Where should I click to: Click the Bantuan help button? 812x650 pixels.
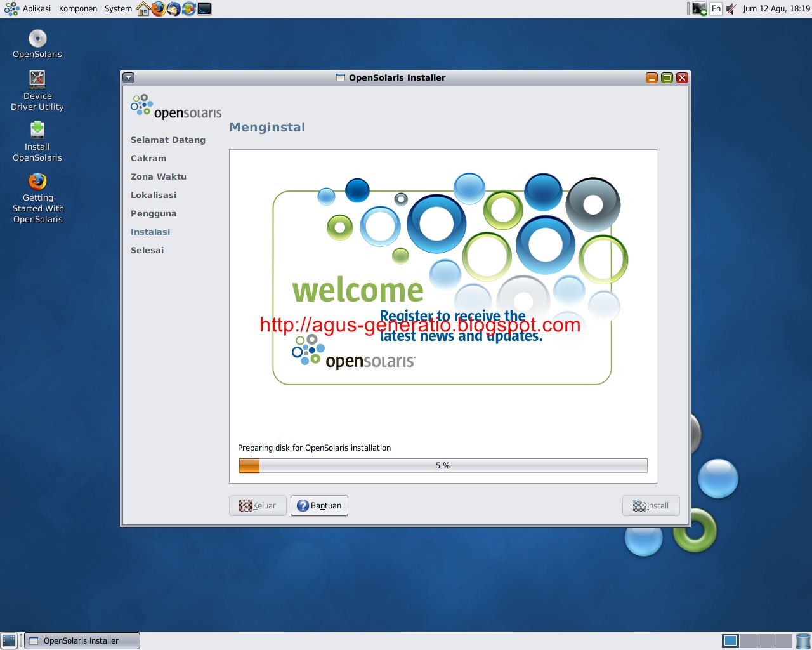pyautogui.click(x=319, y=506)
